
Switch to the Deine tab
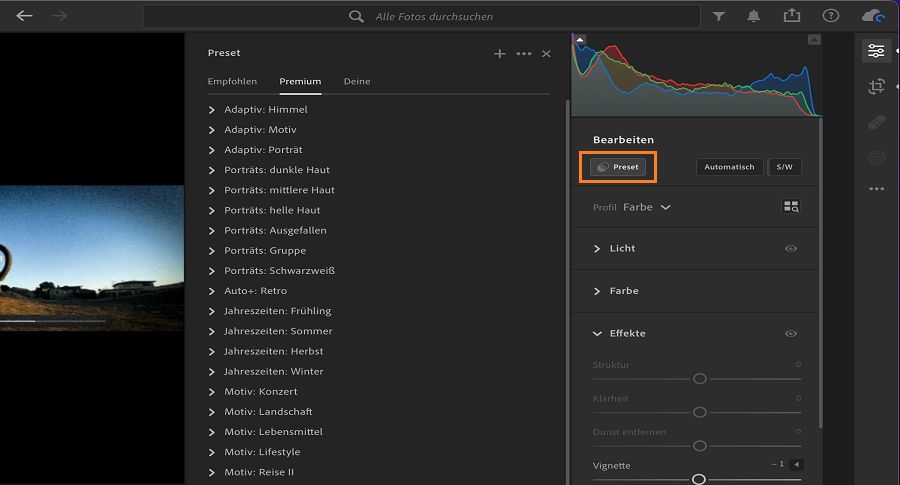tap(356, 82)
